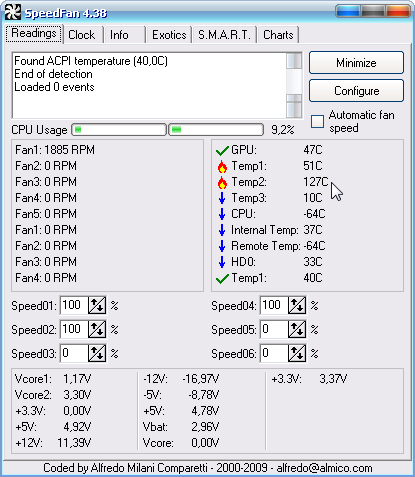Click the 'Fan5: 0 RPM' reading
This screenshot has height=477, width=415.
(x=46, y=214)
